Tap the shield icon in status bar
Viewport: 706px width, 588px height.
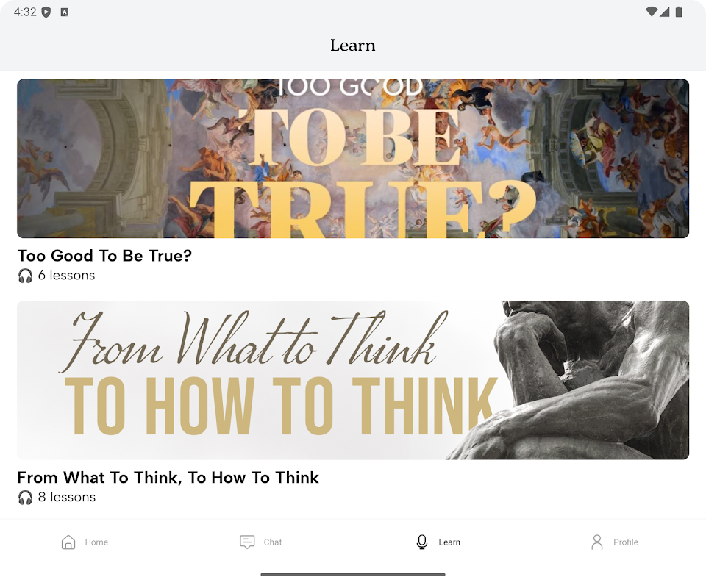46,12
